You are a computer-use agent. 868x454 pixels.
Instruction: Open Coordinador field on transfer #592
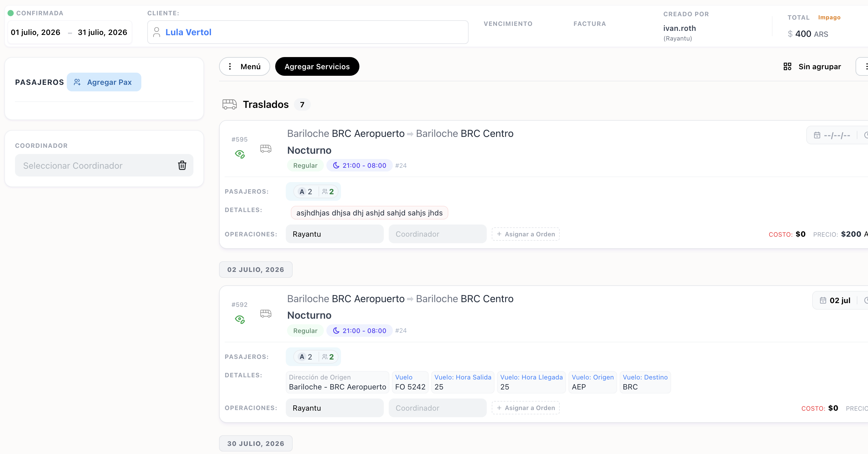(x=437, y=408)
